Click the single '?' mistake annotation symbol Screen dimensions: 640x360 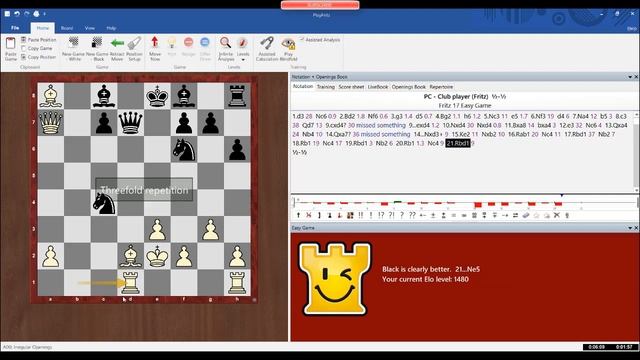coord(402,215)
